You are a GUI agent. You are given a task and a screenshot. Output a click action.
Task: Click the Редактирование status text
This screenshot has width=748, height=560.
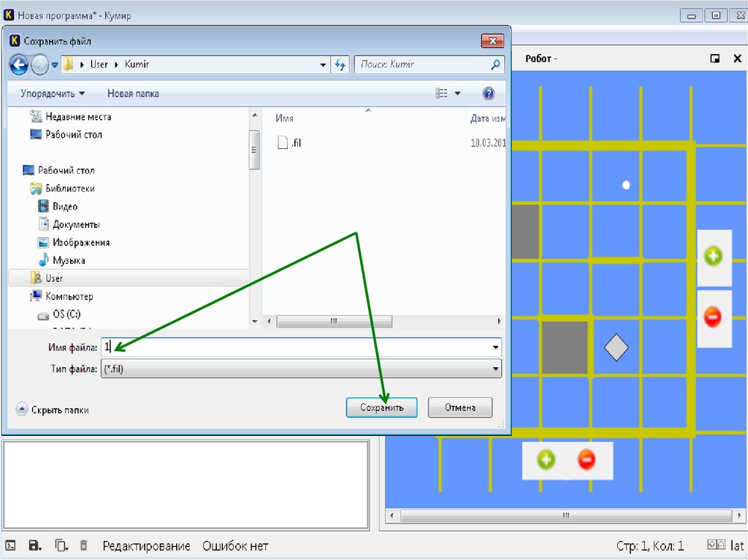(x=146, y=546)
